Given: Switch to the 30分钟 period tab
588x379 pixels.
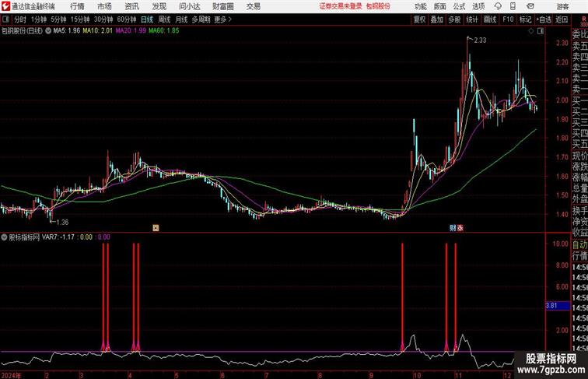Looking at the screenshot, I should coord(103,19).
